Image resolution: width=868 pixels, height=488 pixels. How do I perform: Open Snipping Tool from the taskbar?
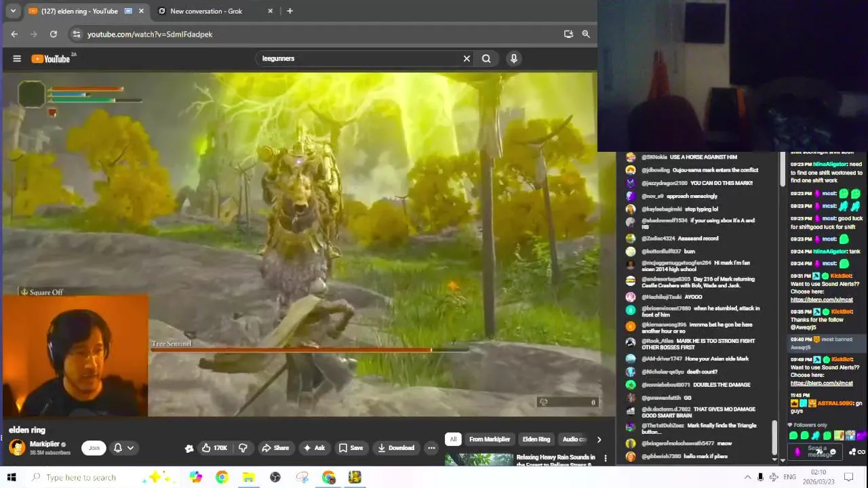point(302,477)
